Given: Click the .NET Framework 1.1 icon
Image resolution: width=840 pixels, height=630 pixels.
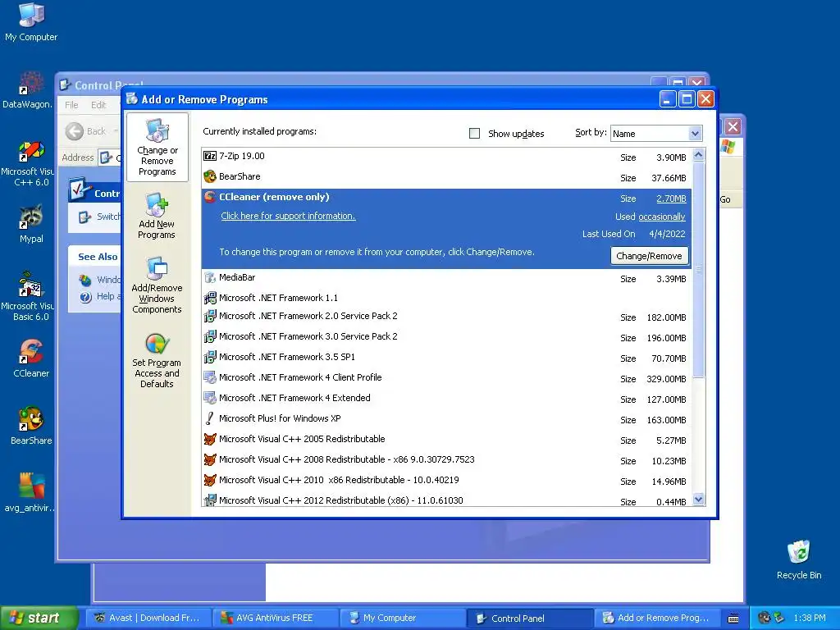Looking at the screenshot, I should (210, 298).
